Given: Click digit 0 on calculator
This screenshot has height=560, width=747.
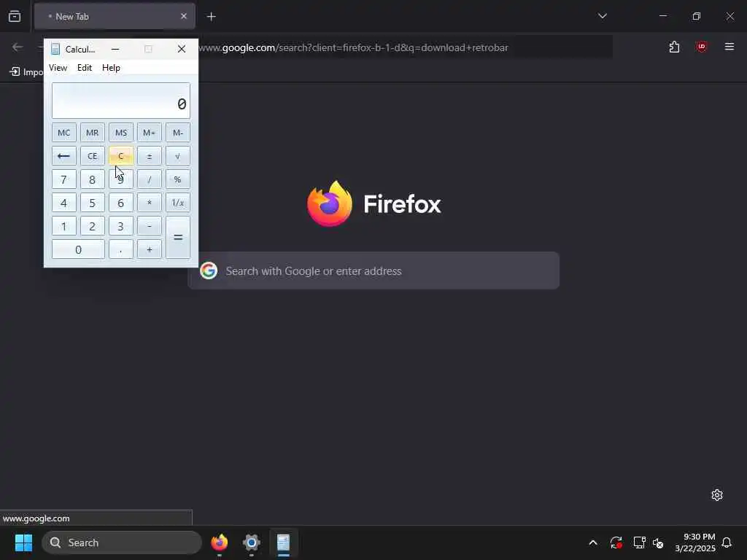Looking at the screenshot, I should click(x=78, y=249).
